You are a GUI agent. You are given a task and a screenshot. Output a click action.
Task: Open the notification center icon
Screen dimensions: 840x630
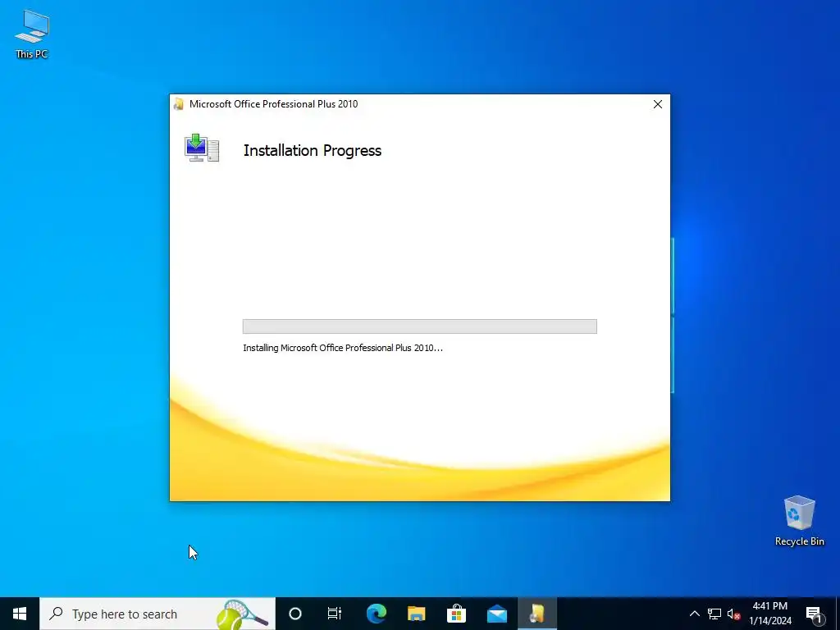coord(814,614)
